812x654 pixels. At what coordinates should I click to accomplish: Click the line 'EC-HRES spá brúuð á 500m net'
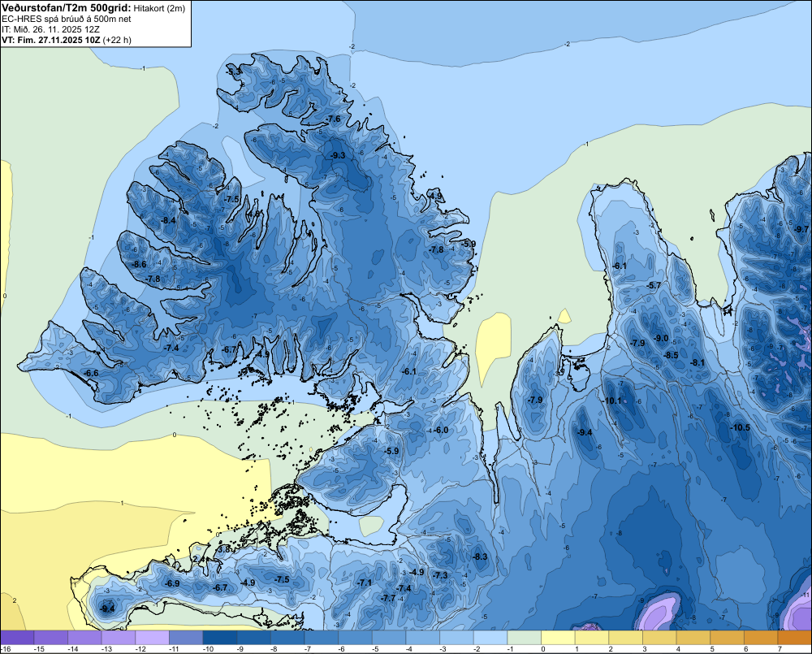click(67, 19)
